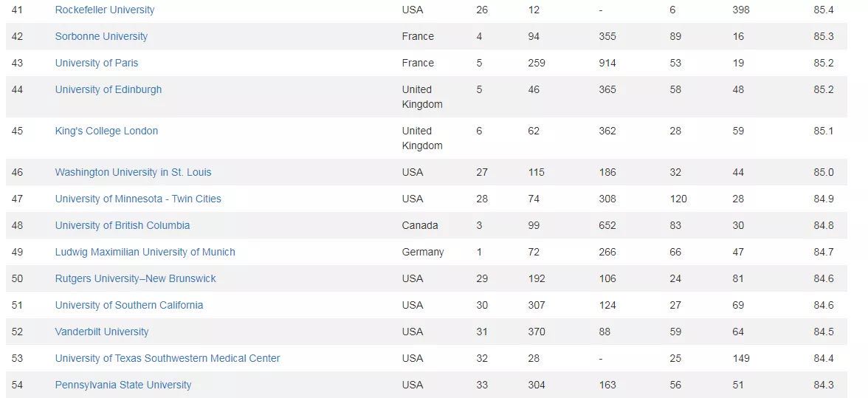This screenshot has width=868, height=398.
Task: Click the Pennsylvania State University link
Action: (x=123, y=385)
